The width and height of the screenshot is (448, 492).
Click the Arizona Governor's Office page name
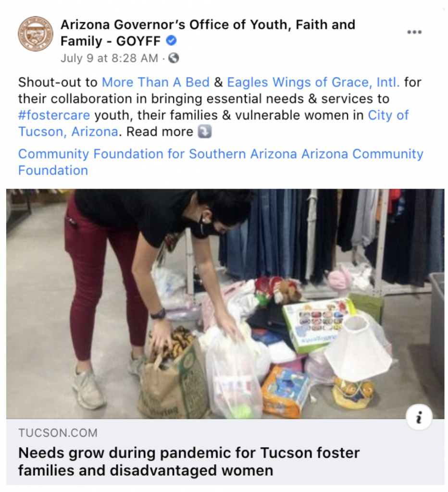point(208,25)
